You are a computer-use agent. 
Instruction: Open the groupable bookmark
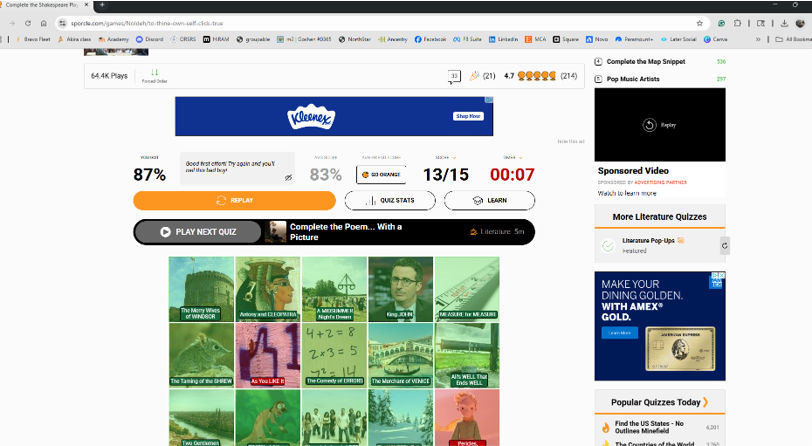click(253, 39)
